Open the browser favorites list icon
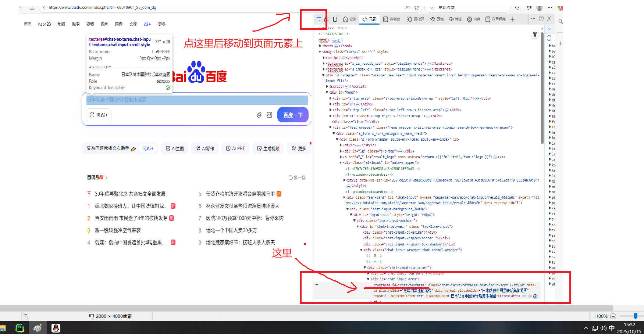This screenshot has width=644, height=334. [529, 7]
